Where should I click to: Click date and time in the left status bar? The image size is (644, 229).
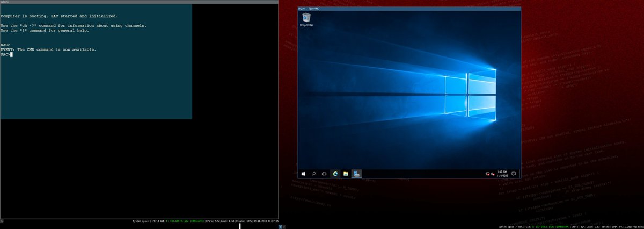266,221
